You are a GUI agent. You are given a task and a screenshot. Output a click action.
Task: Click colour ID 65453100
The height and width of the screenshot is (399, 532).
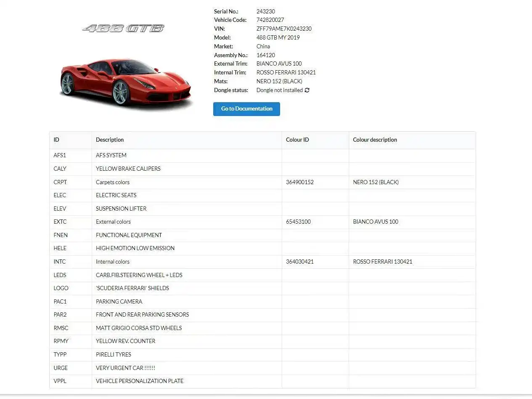click(298, 222)
